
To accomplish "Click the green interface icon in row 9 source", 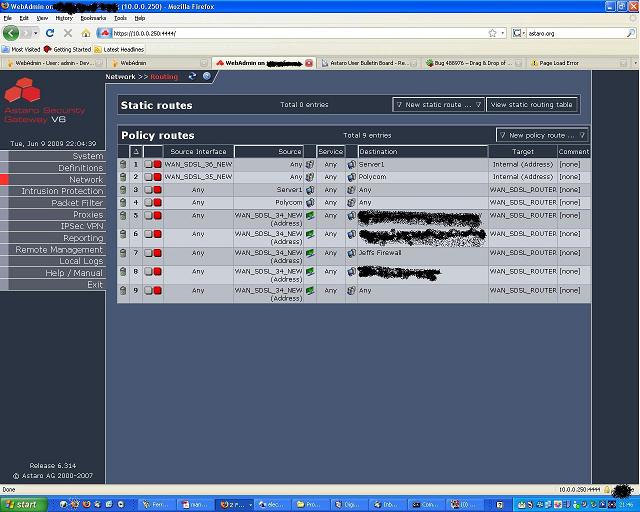I will [x=310, y=290].
